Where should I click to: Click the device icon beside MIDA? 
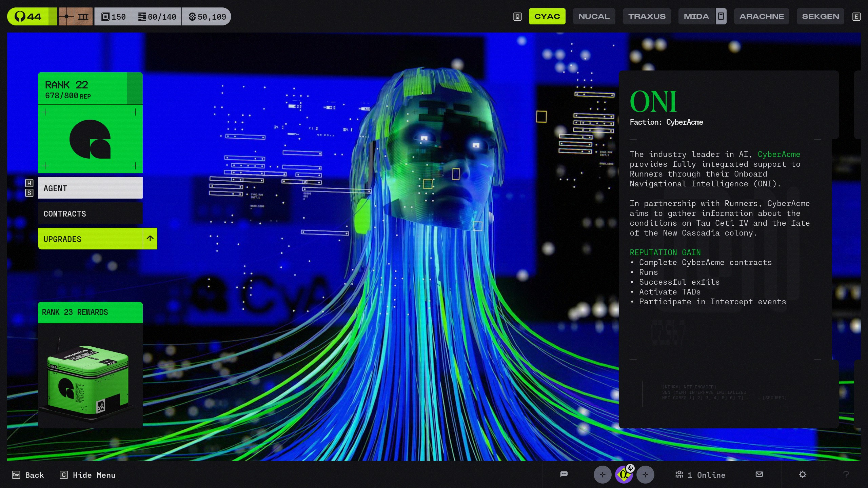click(x=721, y=16)
